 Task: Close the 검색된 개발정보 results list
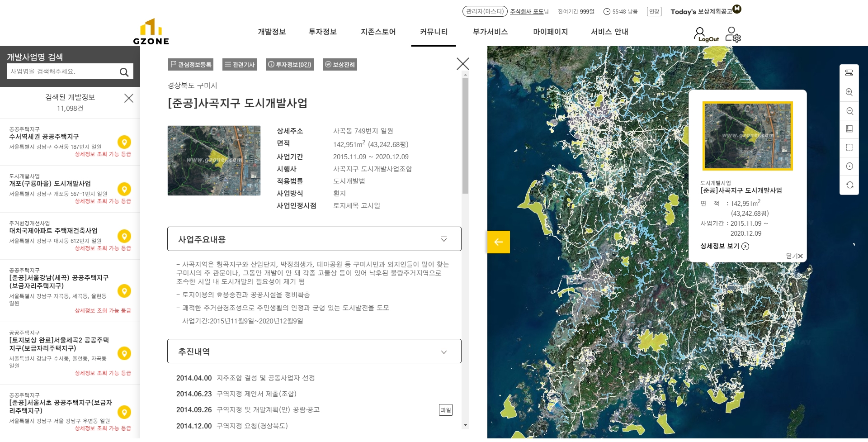click(129, 98)
